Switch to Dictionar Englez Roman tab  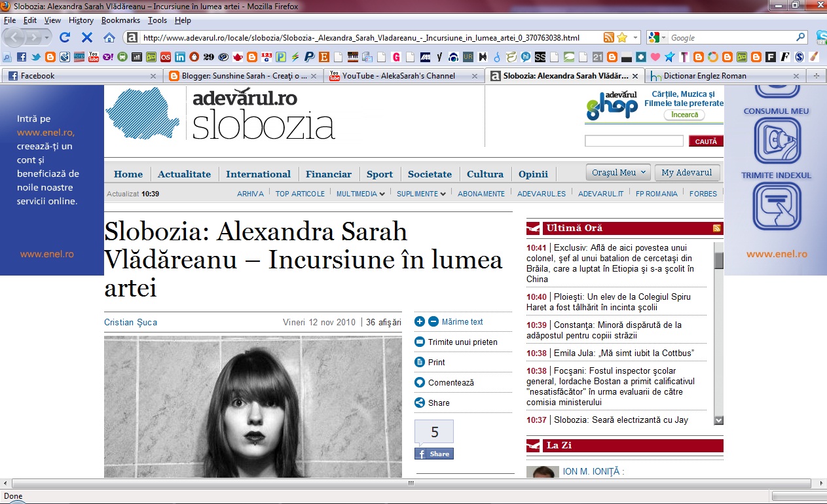pyautogui.click(x=726, y=76)
